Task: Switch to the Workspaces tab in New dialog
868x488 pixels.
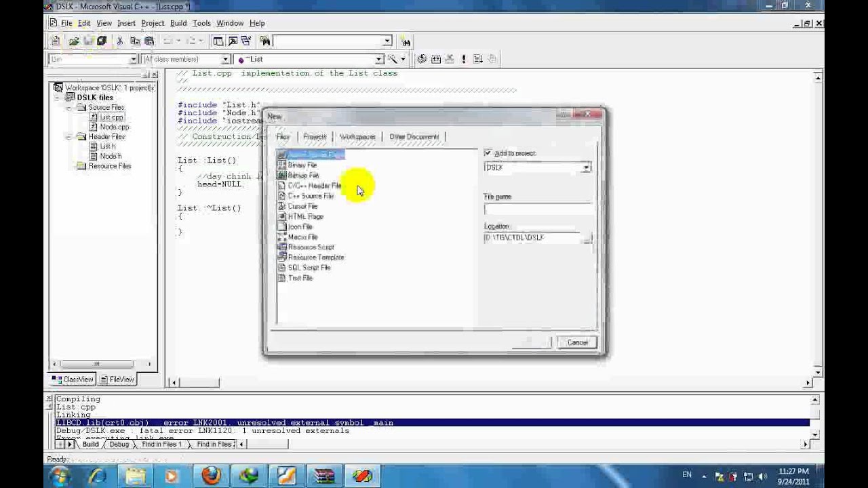Action: [357, 137]
